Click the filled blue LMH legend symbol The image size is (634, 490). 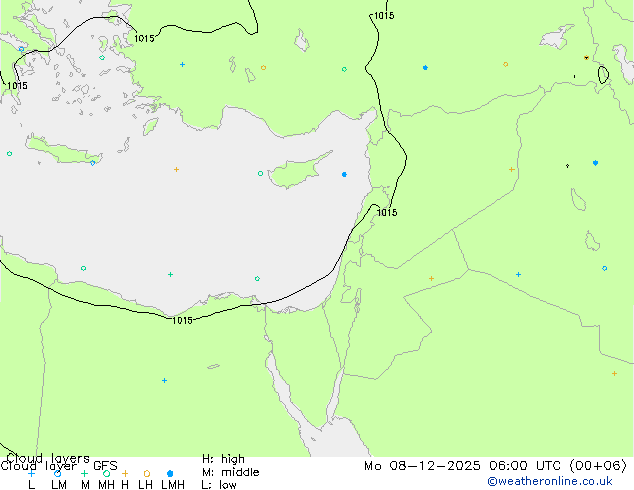[x=170, y=473]
